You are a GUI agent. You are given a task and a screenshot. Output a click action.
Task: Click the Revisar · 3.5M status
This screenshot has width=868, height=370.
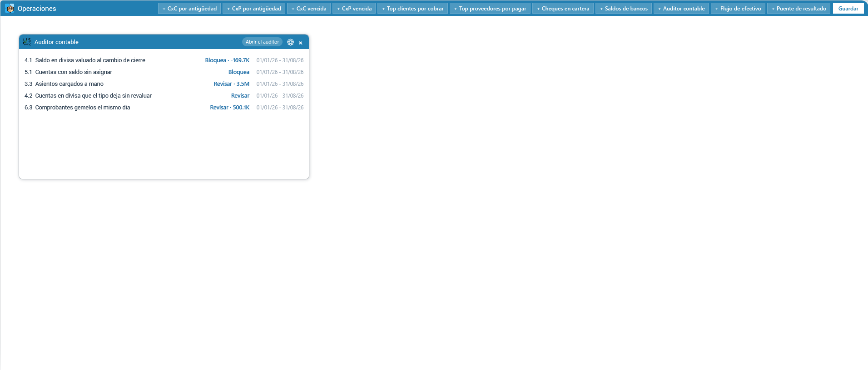(232, 84)
